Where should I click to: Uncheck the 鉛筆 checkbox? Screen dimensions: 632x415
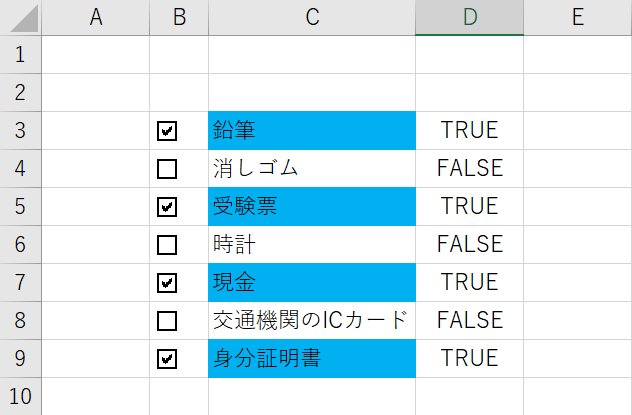click(167, 131)
